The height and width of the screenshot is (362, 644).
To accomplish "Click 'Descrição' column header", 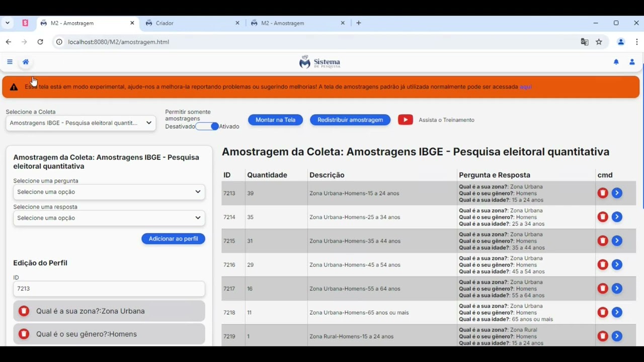I will click(327, 175).
